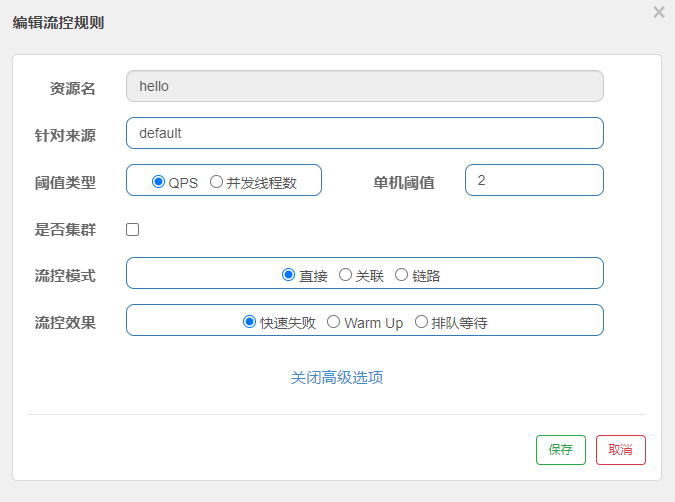Collapse options via 关闭高级选项 link
Image resolution: width=675 pixels, height=502 pixels.
coord(337,377)
